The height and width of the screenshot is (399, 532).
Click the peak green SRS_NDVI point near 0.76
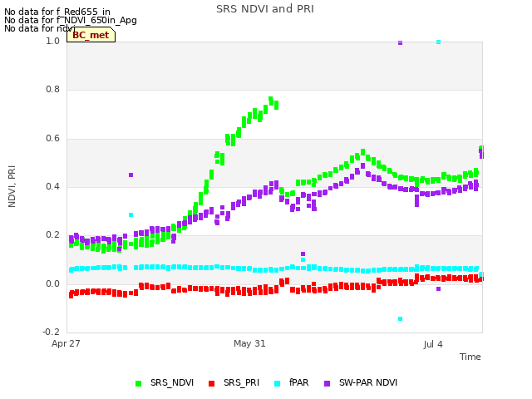tap(271, 100)
